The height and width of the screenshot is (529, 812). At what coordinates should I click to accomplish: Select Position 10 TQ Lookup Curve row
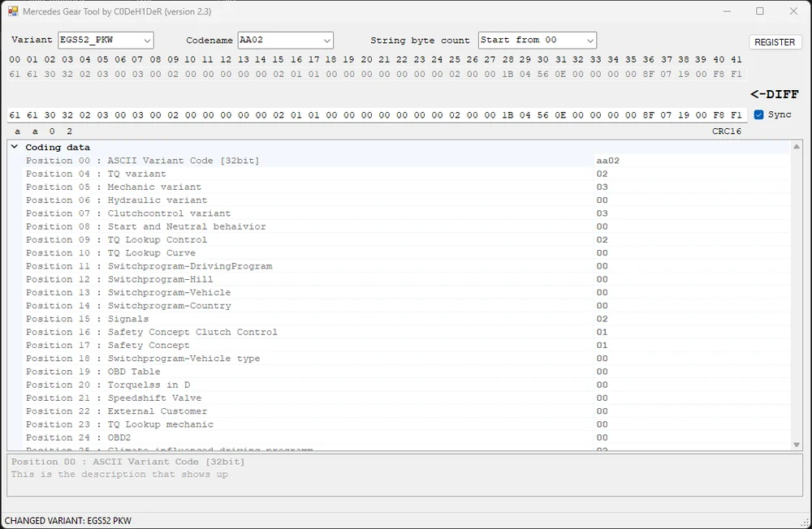407,253
